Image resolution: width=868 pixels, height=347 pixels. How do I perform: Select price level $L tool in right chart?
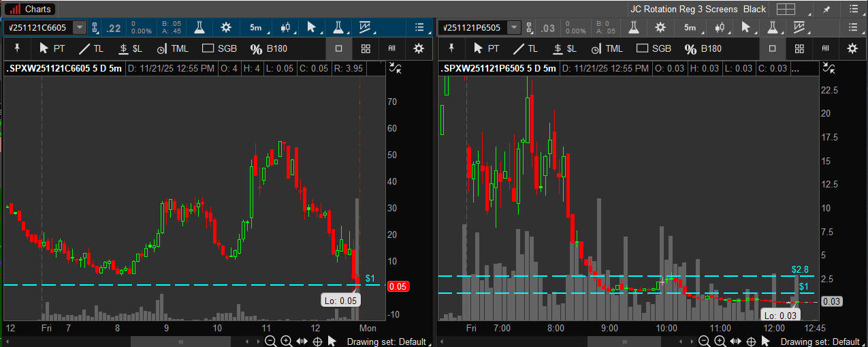click(565, 48)
